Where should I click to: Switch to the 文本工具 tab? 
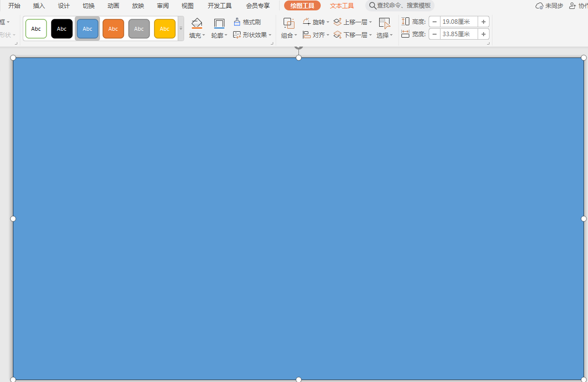click(342, 5)
